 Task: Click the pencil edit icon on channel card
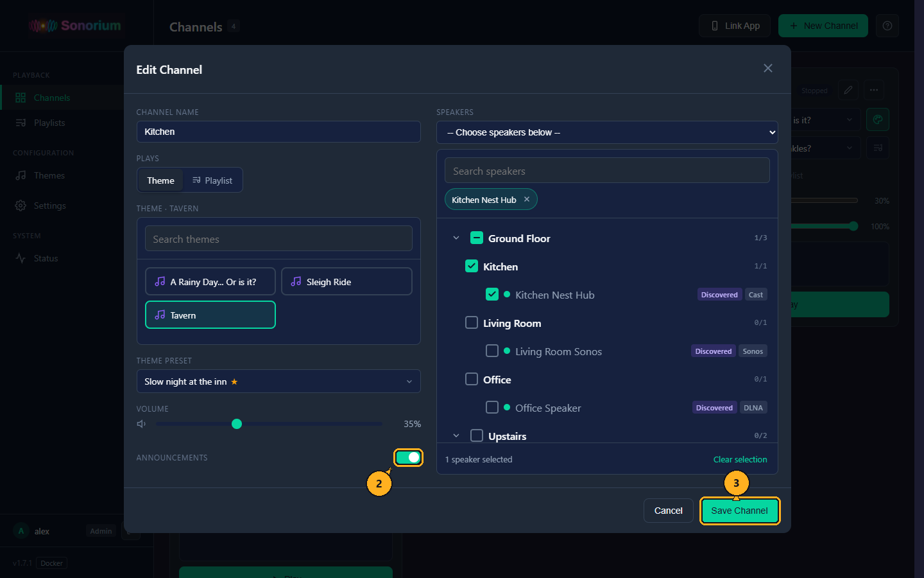pyautogui.click(x=848, y=90)
